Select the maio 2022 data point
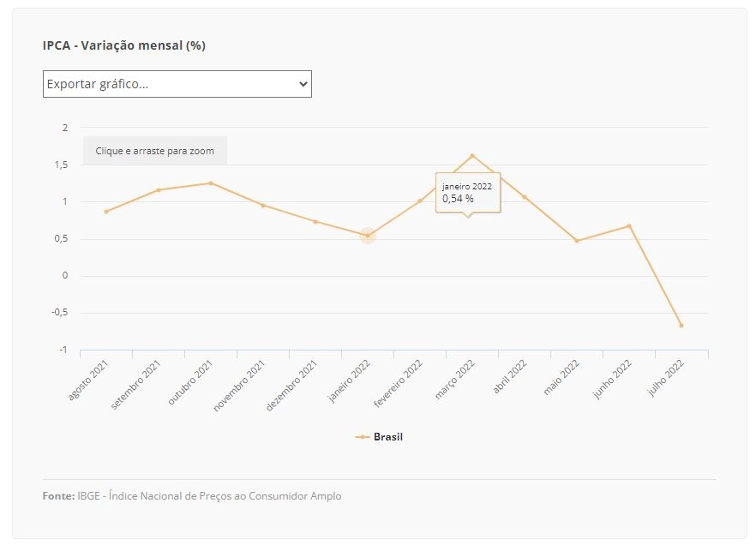 [x=577, y=241]
